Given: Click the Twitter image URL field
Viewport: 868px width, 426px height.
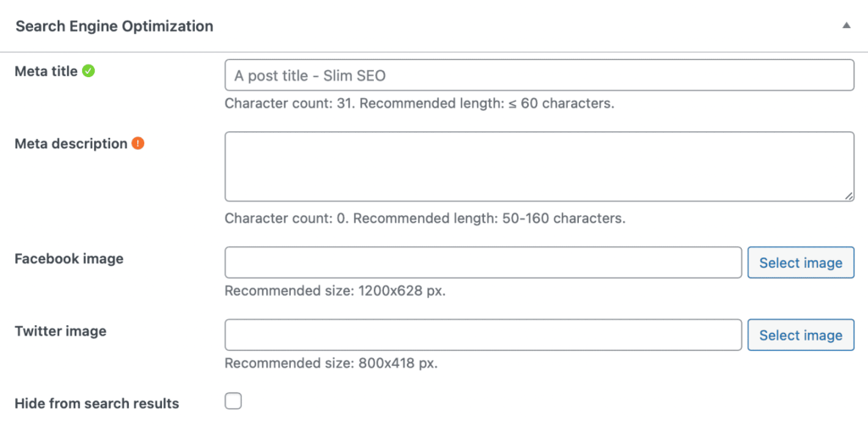Looking at the screenshot, I should click(483, 335).
